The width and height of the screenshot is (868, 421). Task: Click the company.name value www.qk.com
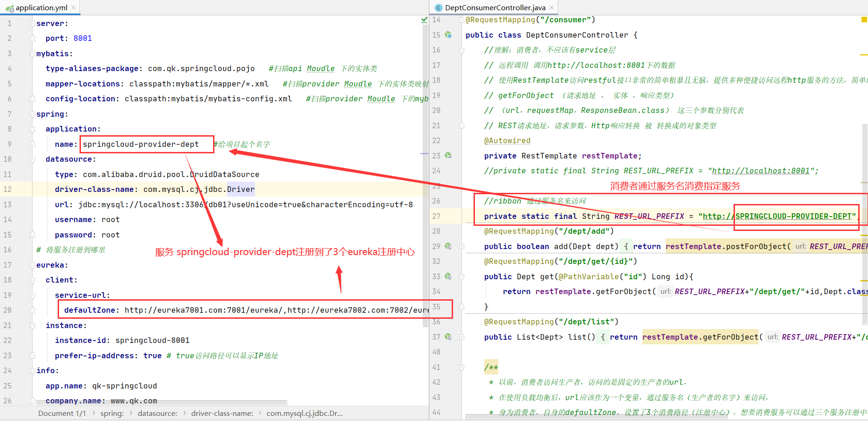click(134, 401)
